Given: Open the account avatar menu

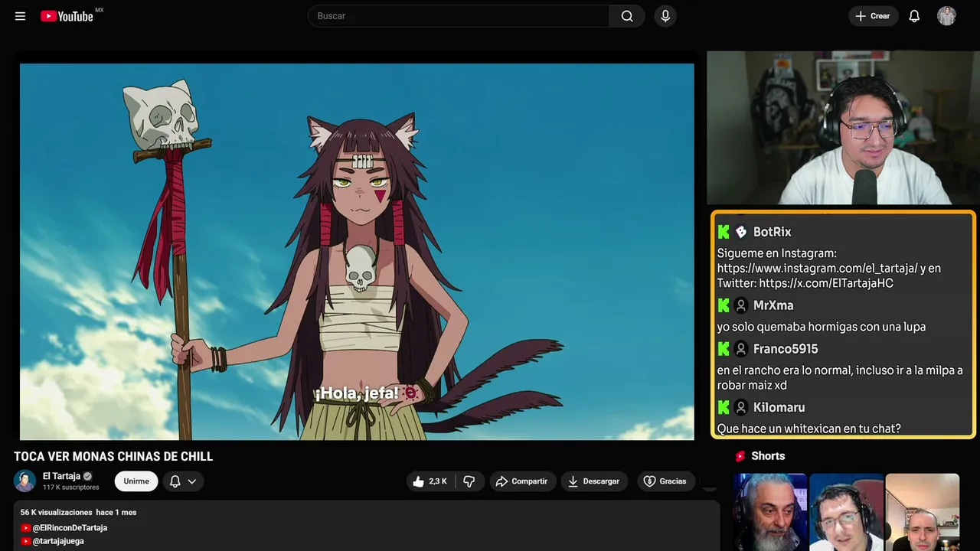Looking at the screenshot, I should coord(946,16).
